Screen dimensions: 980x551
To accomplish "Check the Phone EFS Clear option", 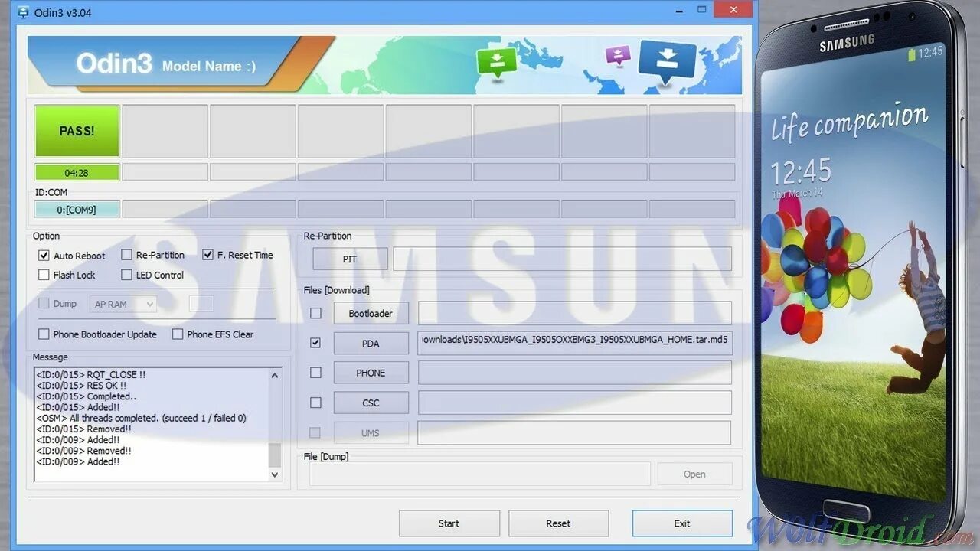I will [x=178, y=334].
